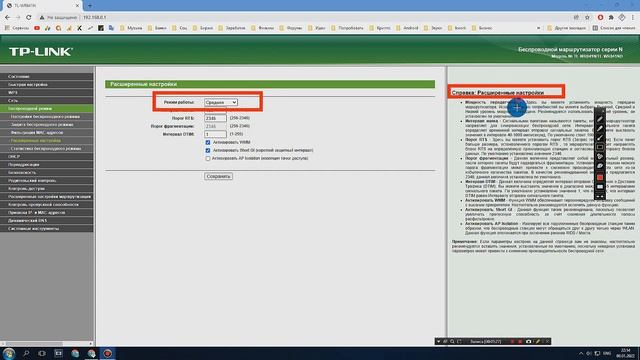Image resolution: width=640 pixels, height=360 pixels.
Task: Open Настройки беспроводного режима submenu
Action: point(47,117)
